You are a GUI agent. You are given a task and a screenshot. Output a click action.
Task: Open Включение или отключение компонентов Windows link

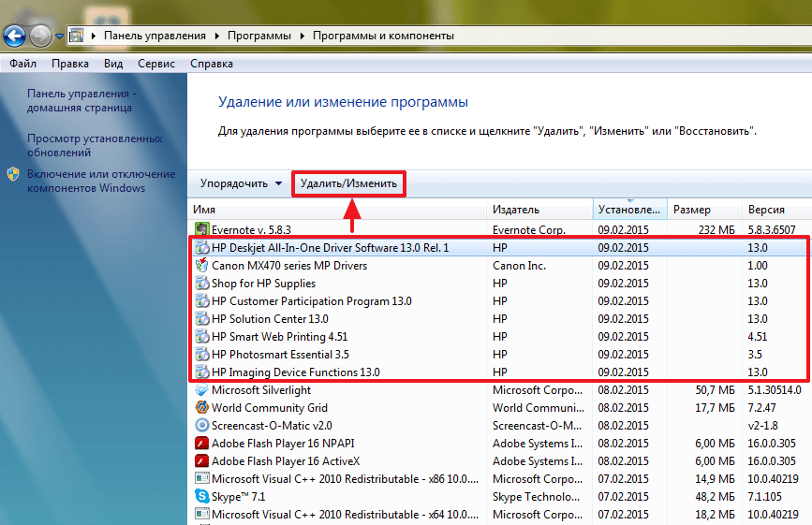(x=101, y=181)
